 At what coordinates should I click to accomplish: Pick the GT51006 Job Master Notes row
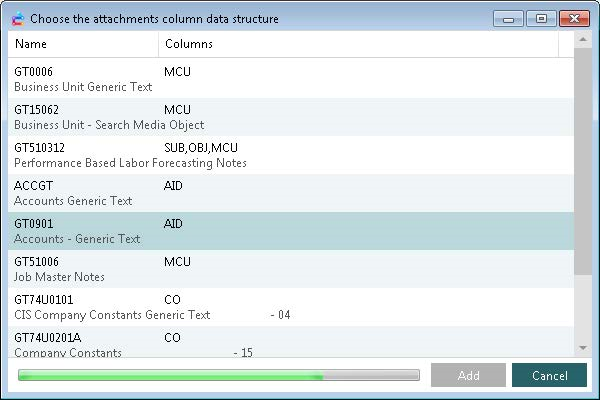click(290, 269)
